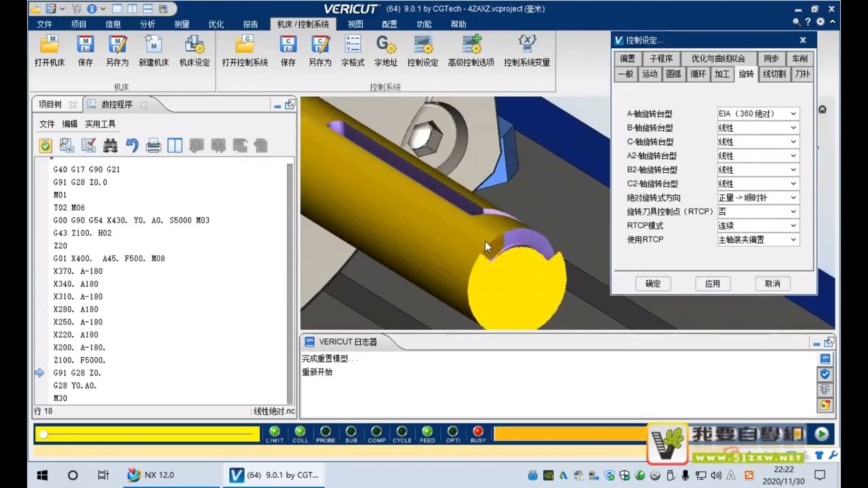Click the 控制设定 ribbon icon
868x488 pixels.
click(x=422, y=51)
